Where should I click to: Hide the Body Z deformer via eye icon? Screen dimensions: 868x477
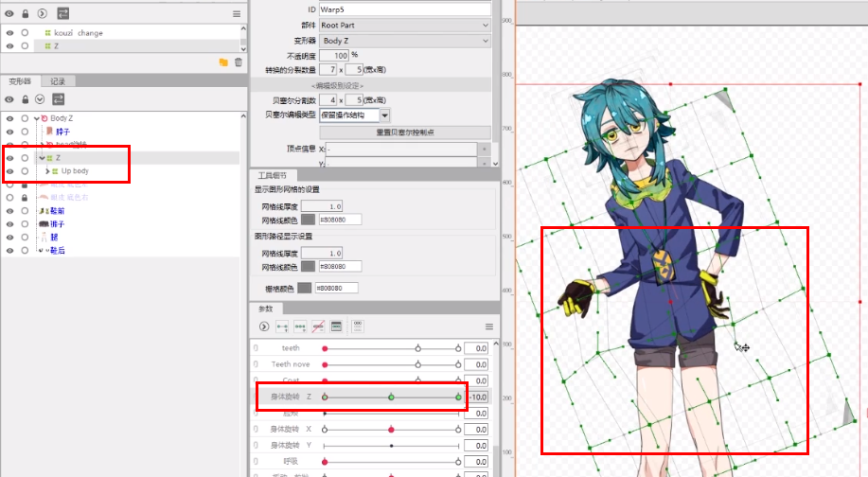click(x=9, y=118)
